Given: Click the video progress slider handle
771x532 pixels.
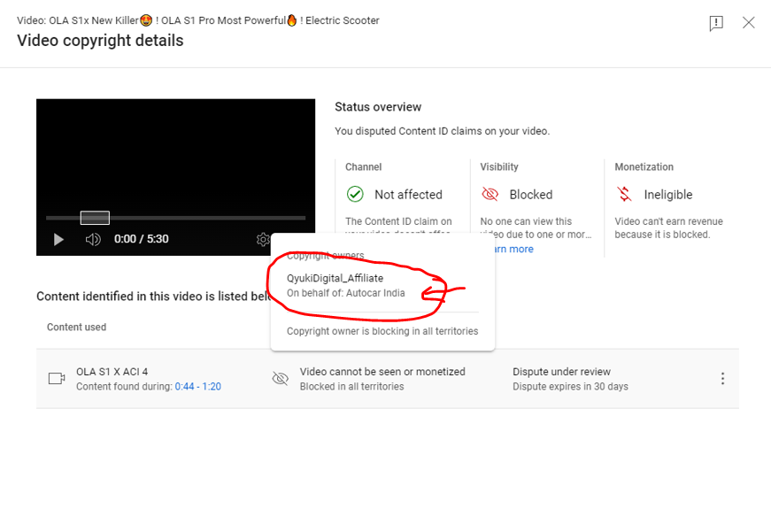Looking at the screenshot, I should pyautogui.click(x=95, y=218).
